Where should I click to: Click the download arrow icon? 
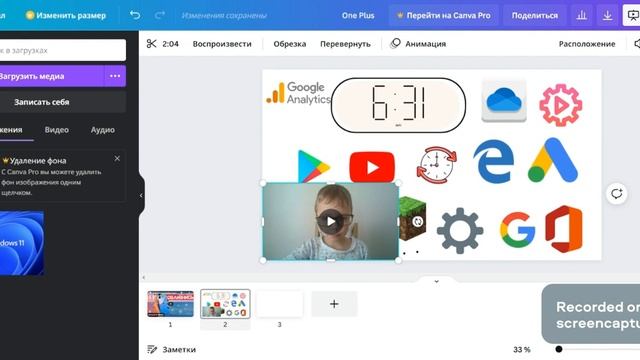[607, 16]
